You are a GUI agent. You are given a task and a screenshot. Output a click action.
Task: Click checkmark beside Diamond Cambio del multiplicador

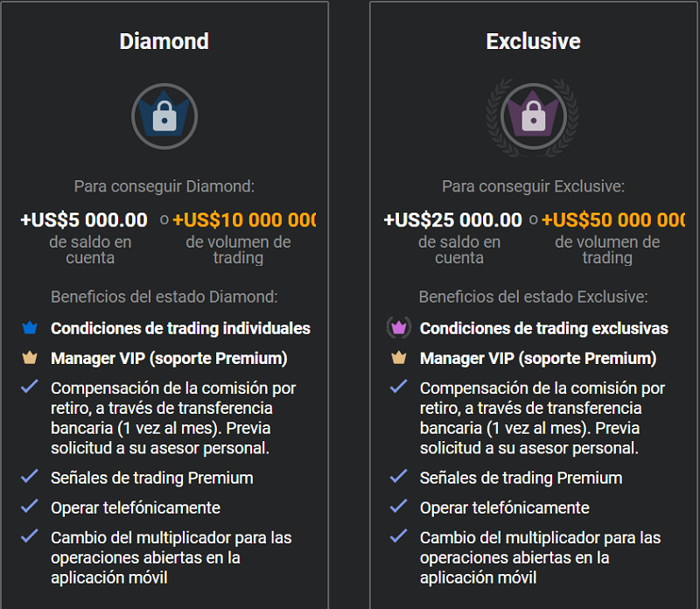(x=31, y=536)
